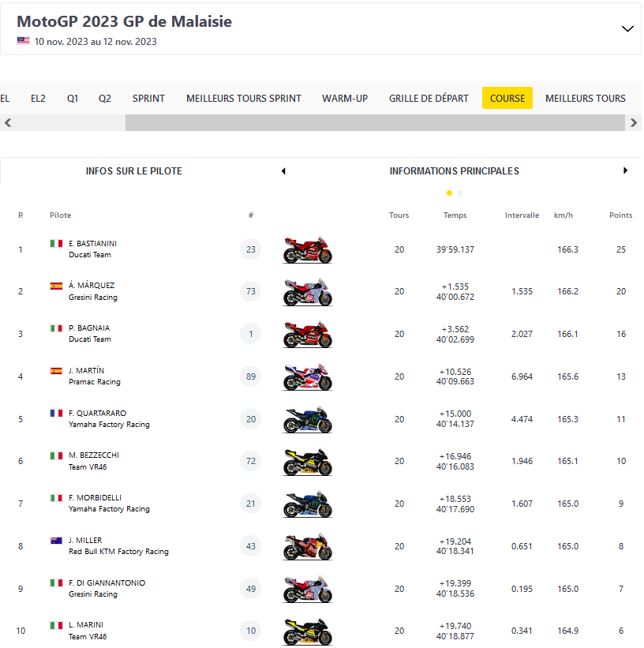Image resolution: width=644 pixels, height=648 pixels.
Task: Click the Spanish flag next to Á. Márquez
Action: (56, 287)
